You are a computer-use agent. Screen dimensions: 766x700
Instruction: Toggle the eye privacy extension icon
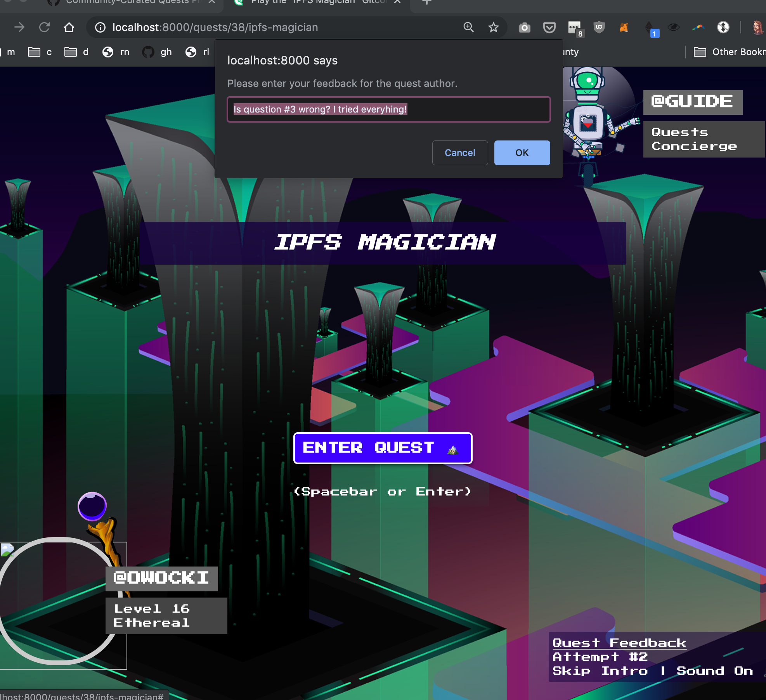(x=673, y=27)
